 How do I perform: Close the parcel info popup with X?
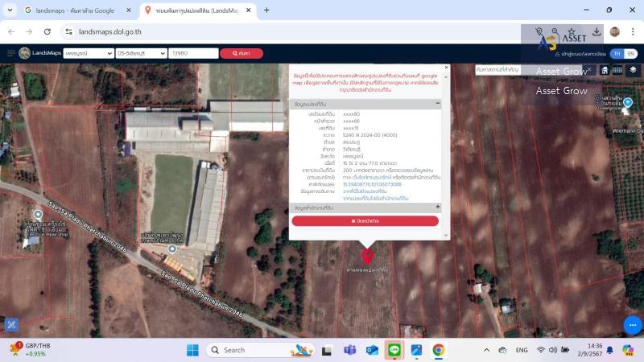[446, 68]
